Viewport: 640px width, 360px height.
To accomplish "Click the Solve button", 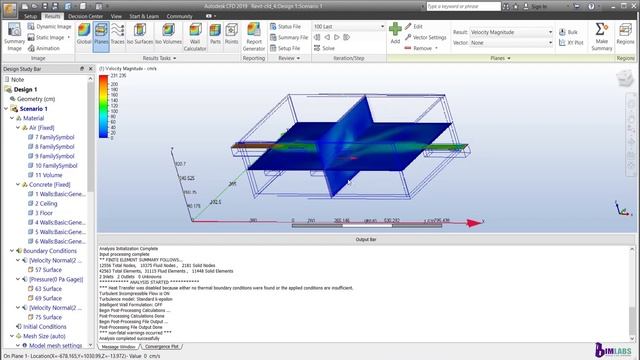I will click(x=324, y=48).
